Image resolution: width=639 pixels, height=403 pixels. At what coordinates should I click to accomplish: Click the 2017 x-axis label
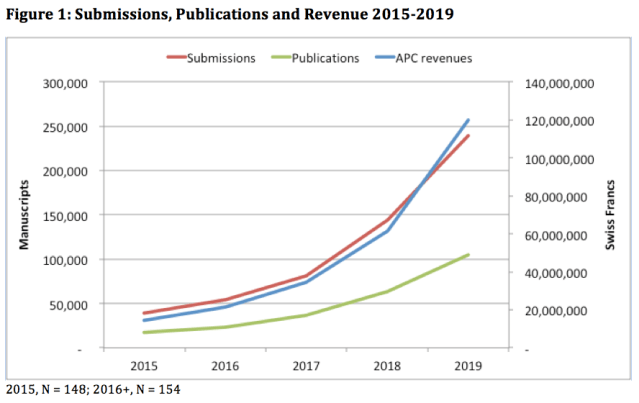pyautogui.click(x=305, y=365)
